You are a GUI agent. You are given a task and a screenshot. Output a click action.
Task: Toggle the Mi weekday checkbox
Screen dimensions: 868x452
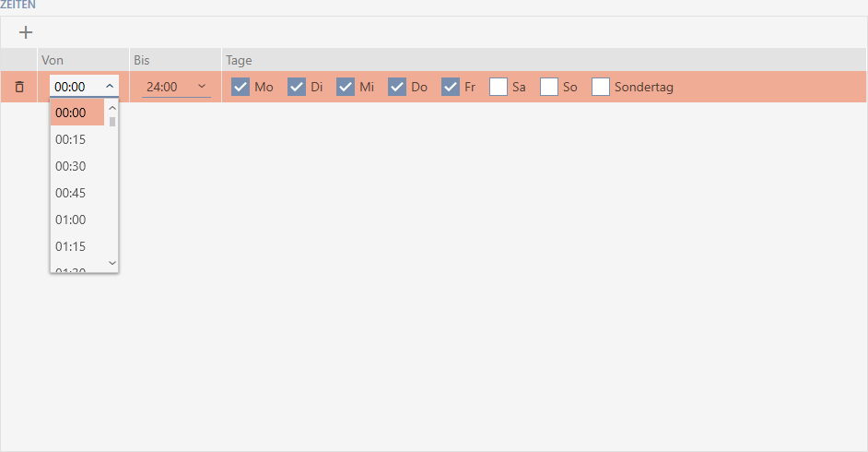(x=346, y=87)
